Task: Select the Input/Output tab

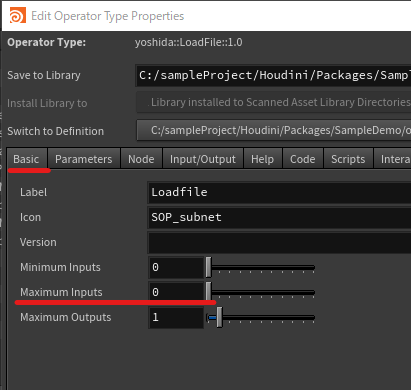Action: pyautogui.click(x=203, y=159)
